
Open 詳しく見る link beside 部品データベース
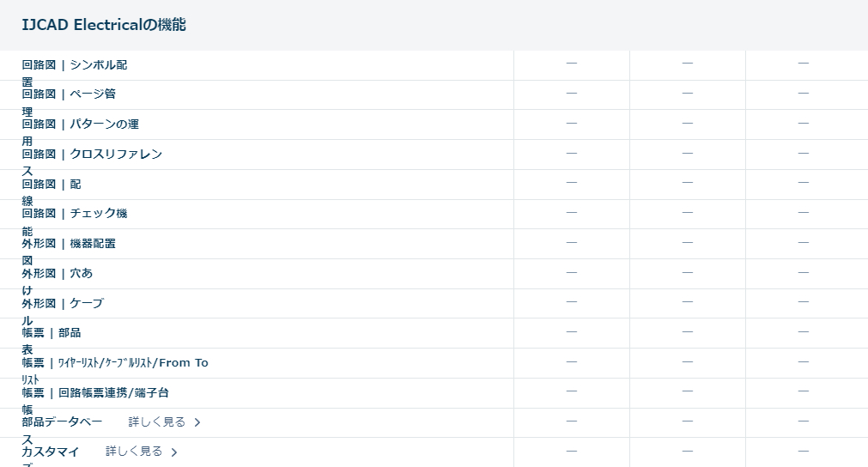(x=157, y=422)
